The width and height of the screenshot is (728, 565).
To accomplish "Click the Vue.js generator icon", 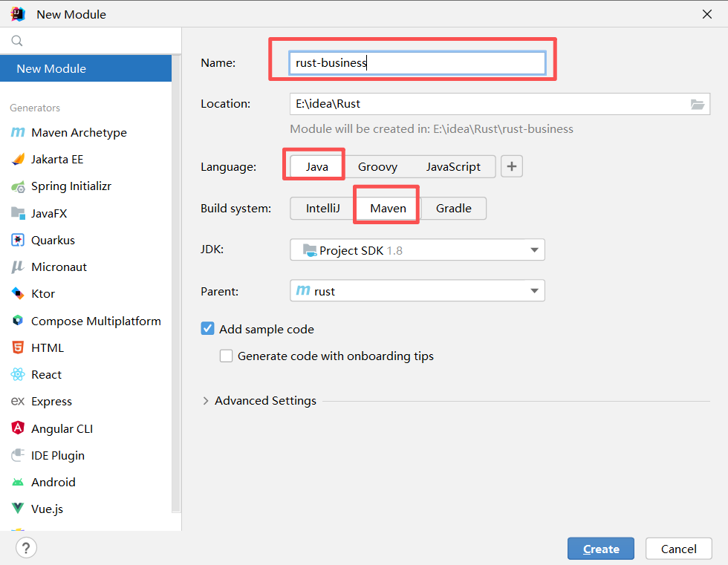I will pyautogui.click(x=18, y=509).
